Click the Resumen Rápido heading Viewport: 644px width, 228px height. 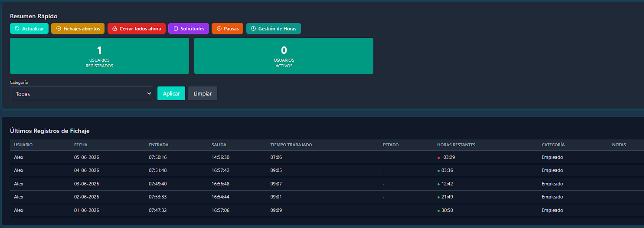coord(34,16)
